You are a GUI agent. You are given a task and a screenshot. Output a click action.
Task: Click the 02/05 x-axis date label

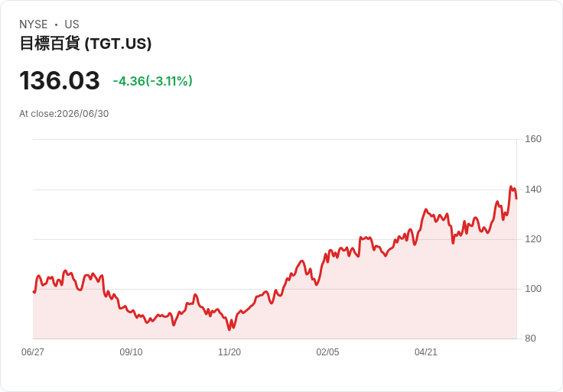tap(327, 352)
